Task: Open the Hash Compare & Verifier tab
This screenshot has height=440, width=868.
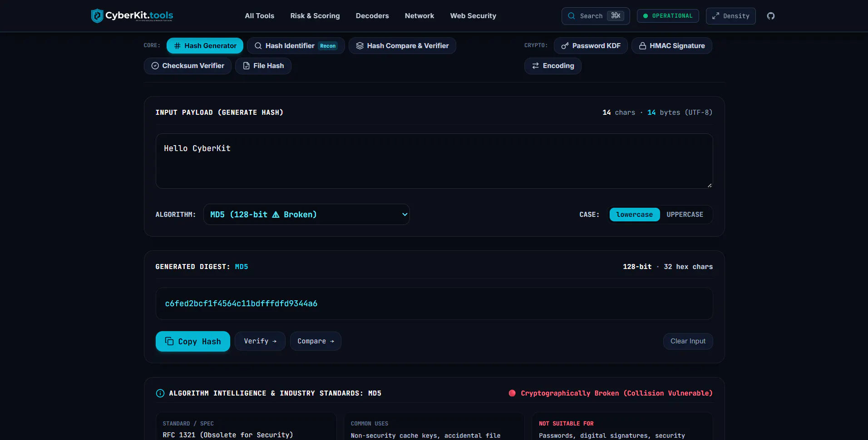Action: [x=402, y=46]
